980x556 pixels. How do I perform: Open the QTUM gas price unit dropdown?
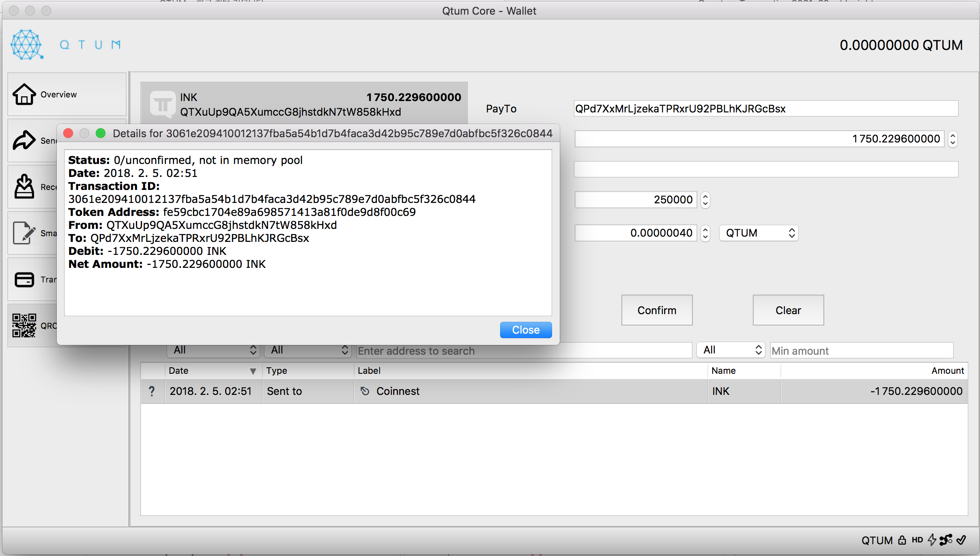[759, 233]
